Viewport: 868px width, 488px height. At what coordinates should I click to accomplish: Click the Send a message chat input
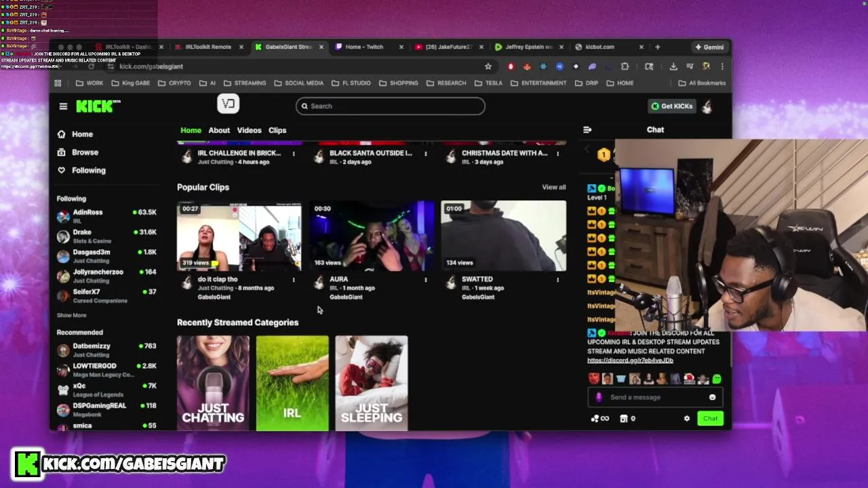(655, 397)
